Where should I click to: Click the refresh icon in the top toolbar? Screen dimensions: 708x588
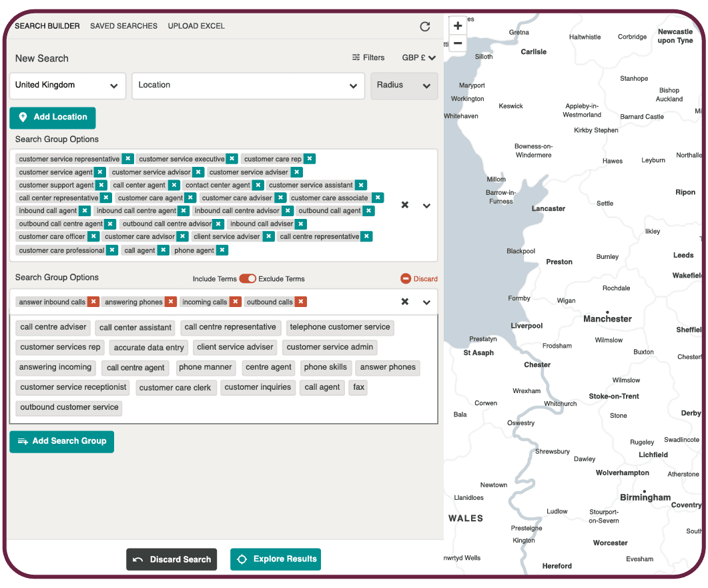point(425,27)
